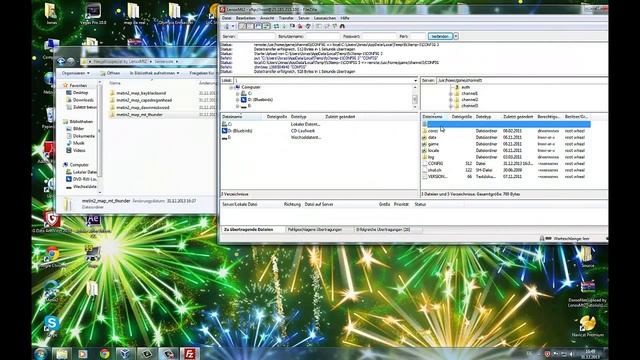The width and height of the screenshot is (640, 360).
Task: Open Dokumente library in Explorer sidebar
Action: coord(80,136)
